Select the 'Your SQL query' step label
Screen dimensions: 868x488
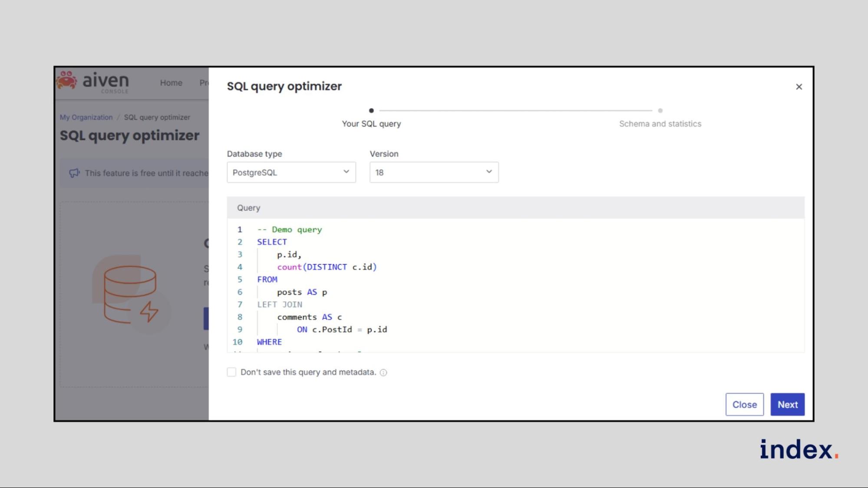(x=371, y=124)
